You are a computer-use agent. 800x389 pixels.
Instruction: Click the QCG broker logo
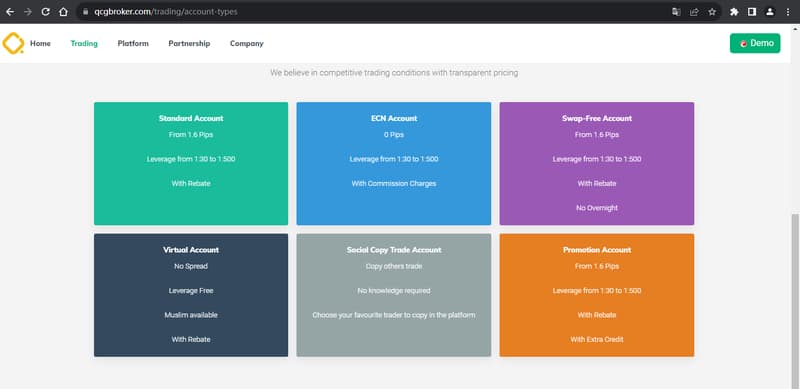point(13,43)
